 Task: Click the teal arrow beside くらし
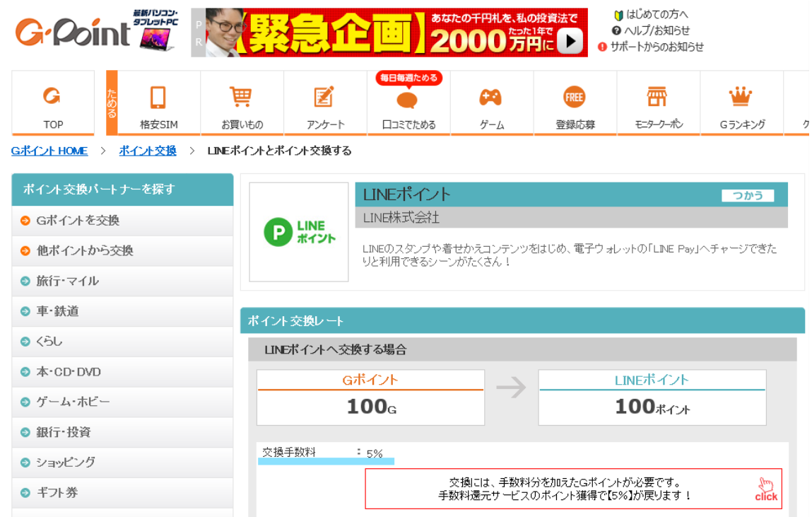[x=25, y=342]
